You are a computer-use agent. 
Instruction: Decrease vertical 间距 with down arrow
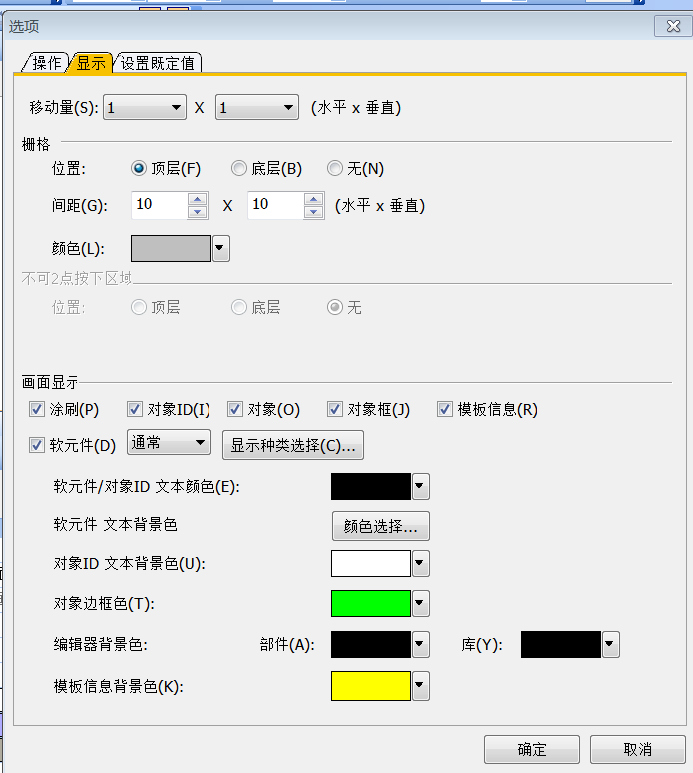(x=314, y=212)
